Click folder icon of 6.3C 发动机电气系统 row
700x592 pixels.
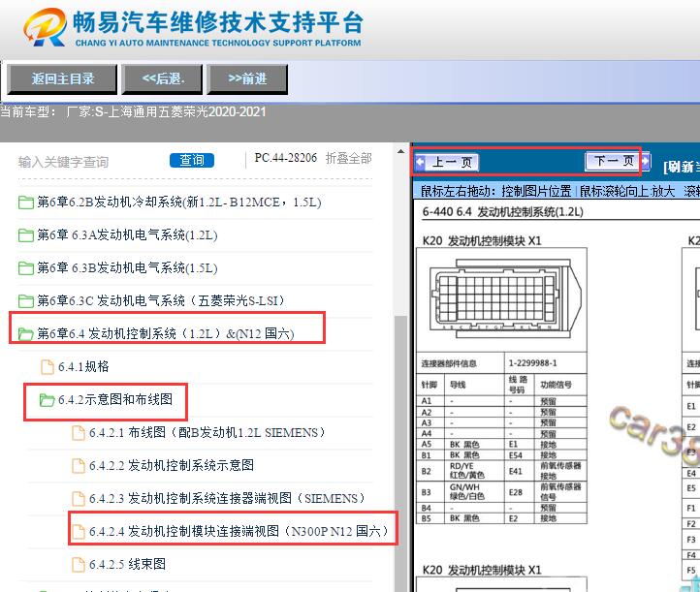tap(26, 301)
